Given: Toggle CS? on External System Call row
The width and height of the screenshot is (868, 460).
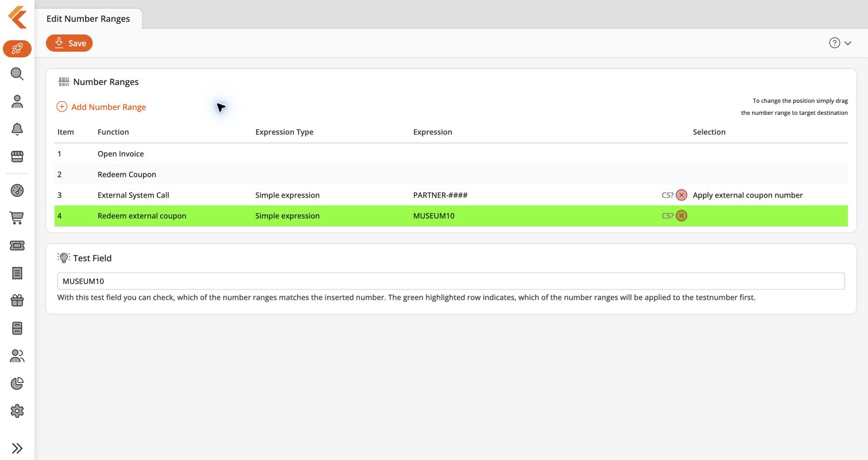Looking at the screenshot, I should 667,195.
